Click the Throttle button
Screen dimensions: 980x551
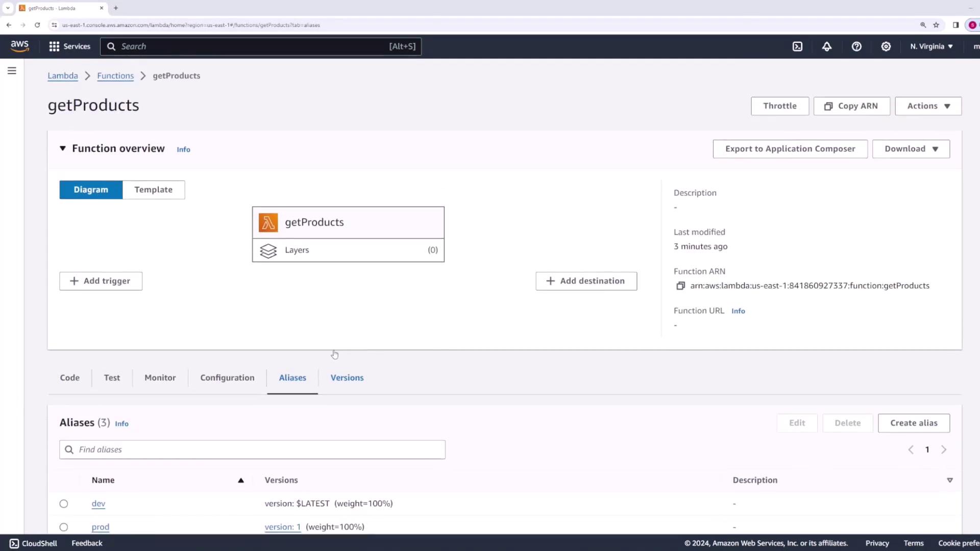[x=779, y=106]
